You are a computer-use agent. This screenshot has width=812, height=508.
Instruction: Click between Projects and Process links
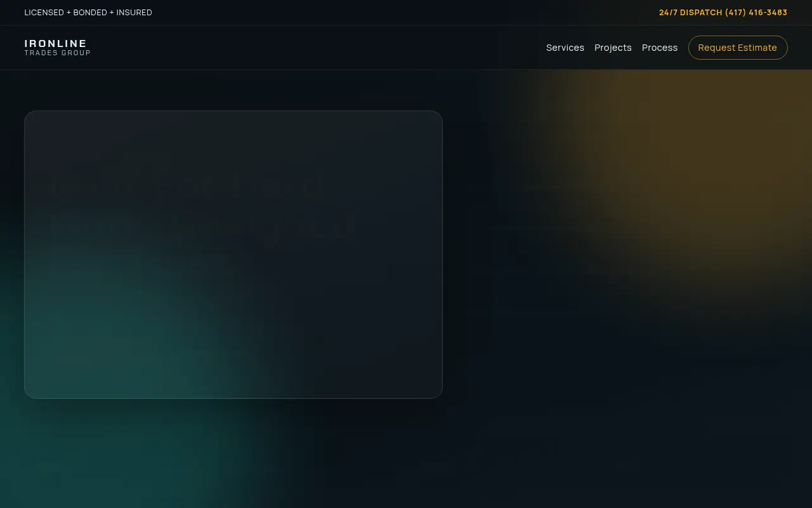(636, 48)
